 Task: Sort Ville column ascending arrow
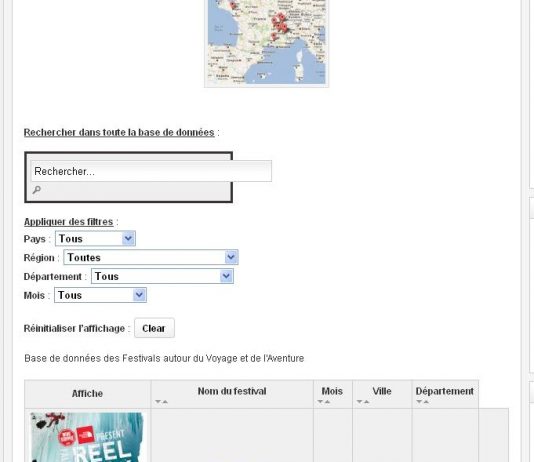(x=366, y=402)
